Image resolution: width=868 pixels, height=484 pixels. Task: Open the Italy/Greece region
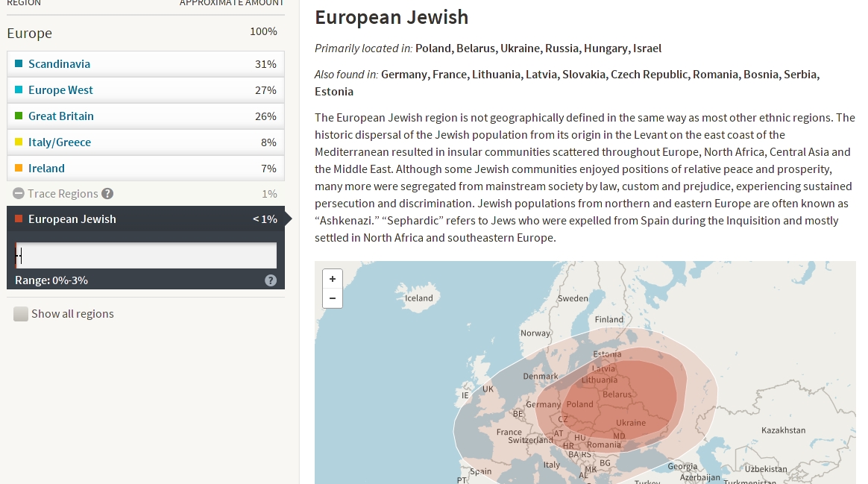59,142
